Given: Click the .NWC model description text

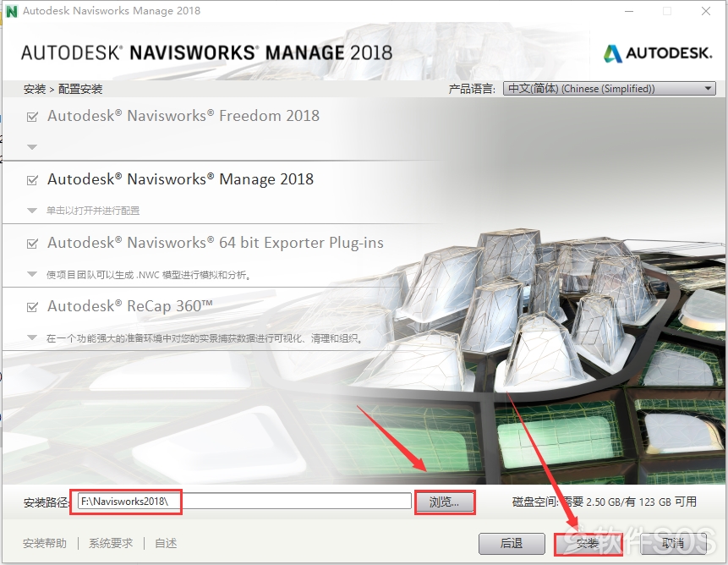Looking at the screenshot, I should coord(149,275).
